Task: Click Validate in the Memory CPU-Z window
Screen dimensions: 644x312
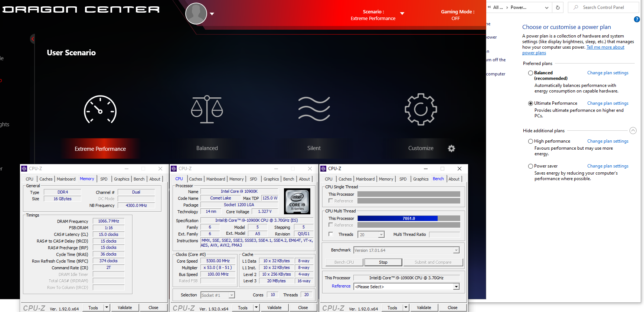Action: tap(125, 308)
